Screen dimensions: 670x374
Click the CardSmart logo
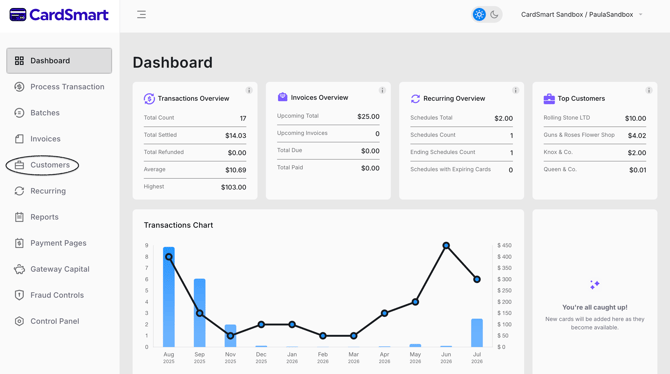(59, 15)
